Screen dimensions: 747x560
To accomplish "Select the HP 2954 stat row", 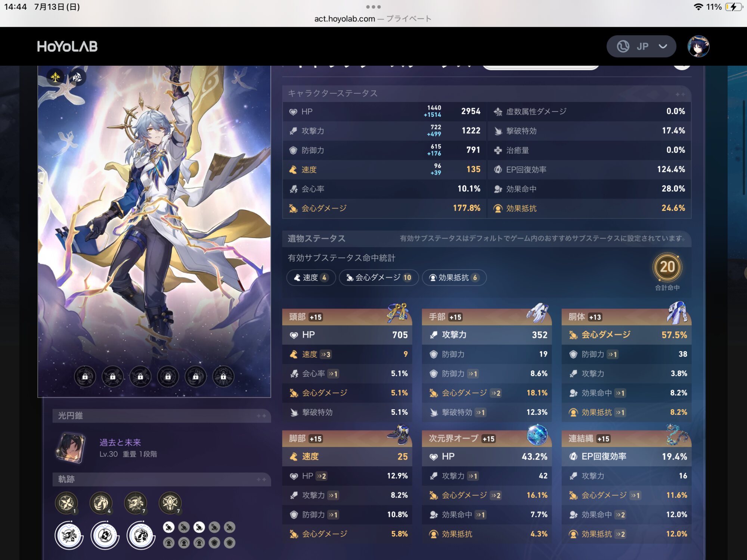I will click(384, 112).
